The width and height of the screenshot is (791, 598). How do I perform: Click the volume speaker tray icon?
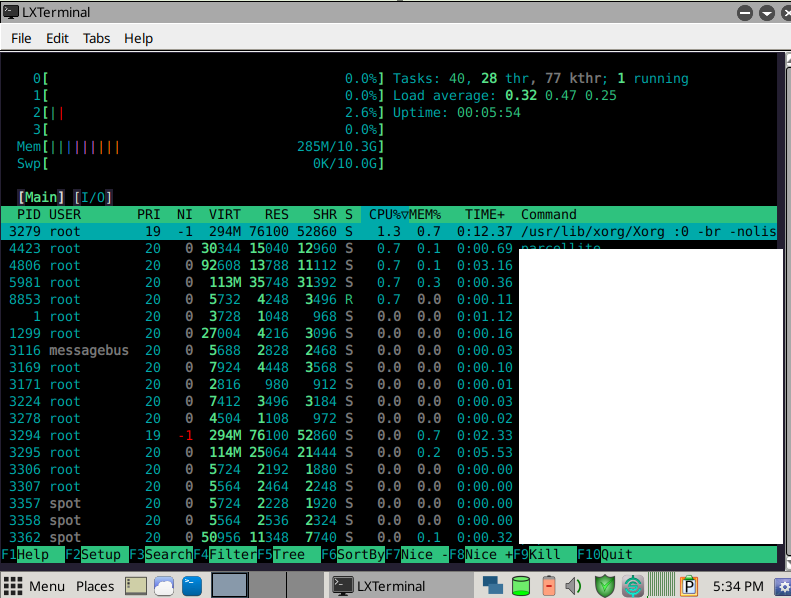coord(574,586)
